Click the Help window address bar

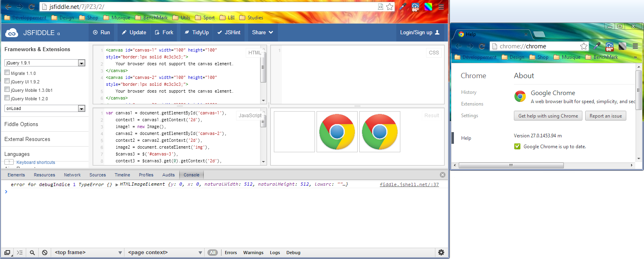tap(539, 46)
